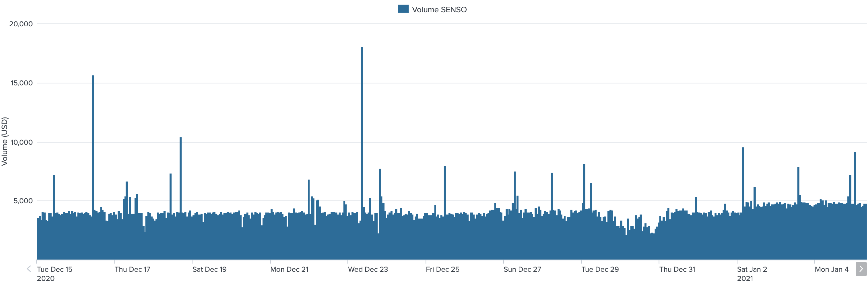868x284 pixels.
Task: Click the spike bar just after Sat Jan 2
Action: 743,203
